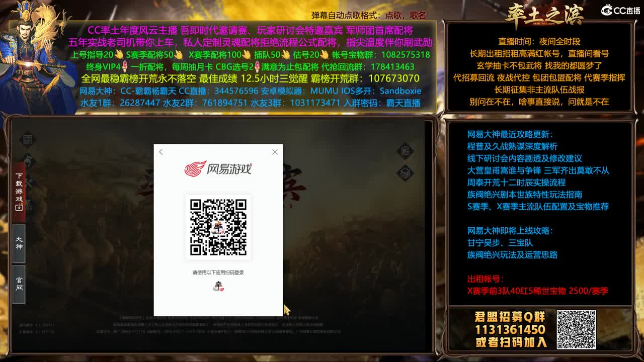644x362 pixels.
Task: Click the game app icon below the scan prompt
Action: [218, 286]
